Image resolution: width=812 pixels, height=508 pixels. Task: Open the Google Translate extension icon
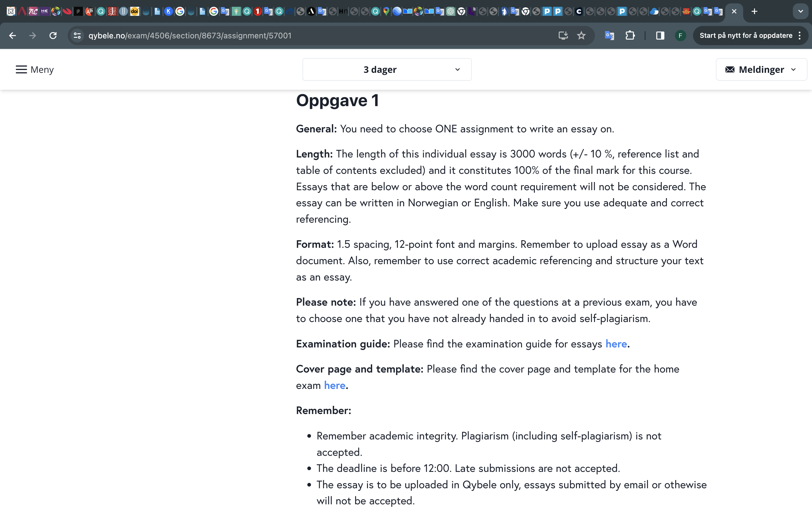[609, 36]
